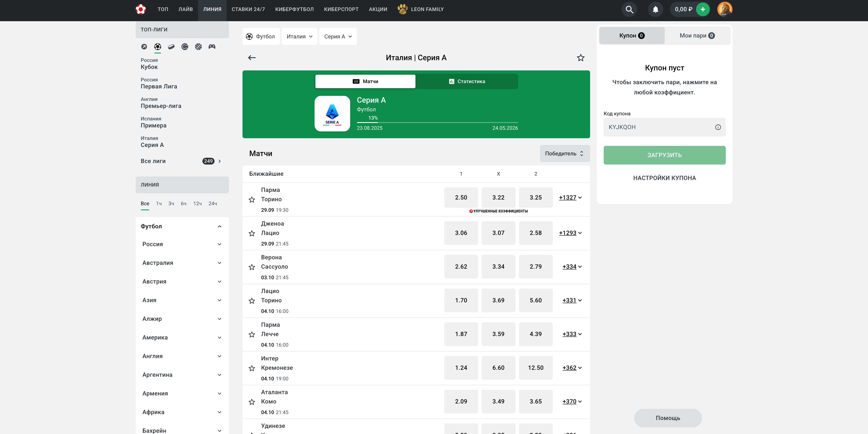868x434 pixels.
Task: Add Серия А league to favorites
Action: pos(581,58)
